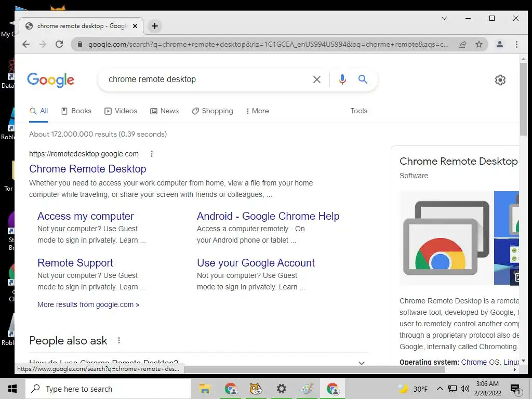This screenshot has height=399, width=532.
Task: Reload the current page
Action: (59, 44)
